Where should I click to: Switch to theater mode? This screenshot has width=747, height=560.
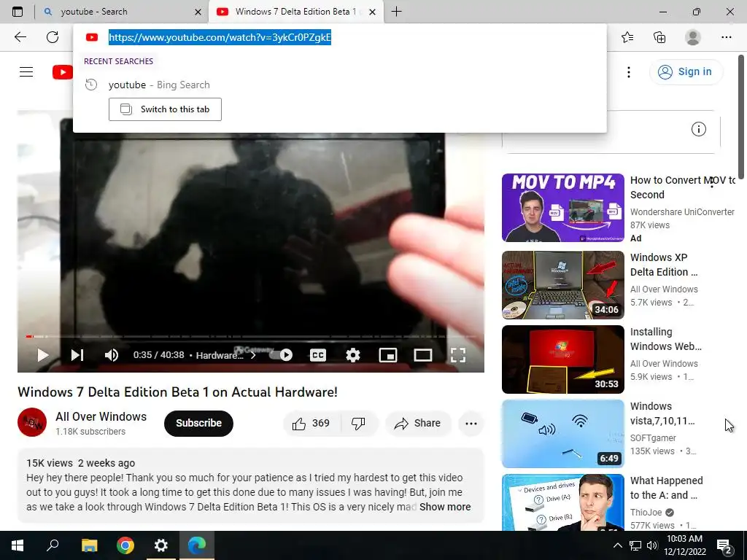pos(422,355)
